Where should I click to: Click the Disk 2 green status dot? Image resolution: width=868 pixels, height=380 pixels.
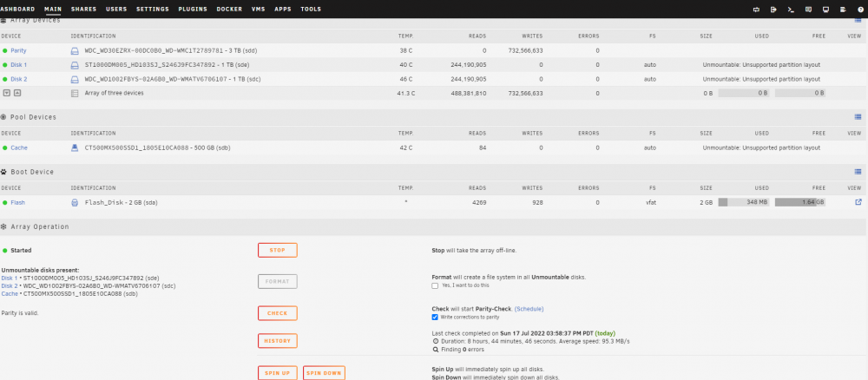point(5,80)
